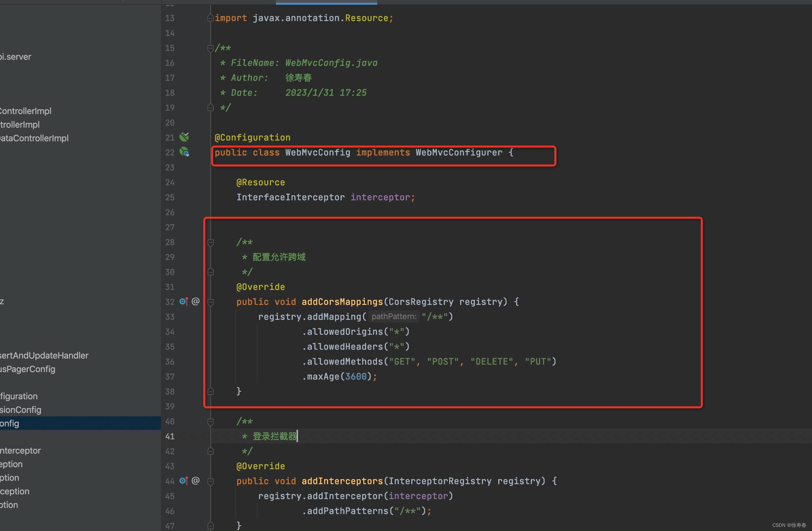
Task: Fold comment end marker at line 19
Action: point(211,108)
